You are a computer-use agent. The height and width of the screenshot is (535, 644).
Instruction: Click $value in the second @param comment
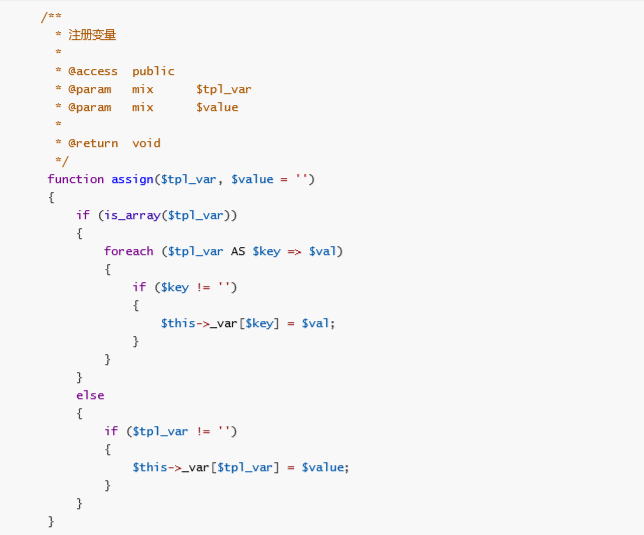[x=217, y=107]
